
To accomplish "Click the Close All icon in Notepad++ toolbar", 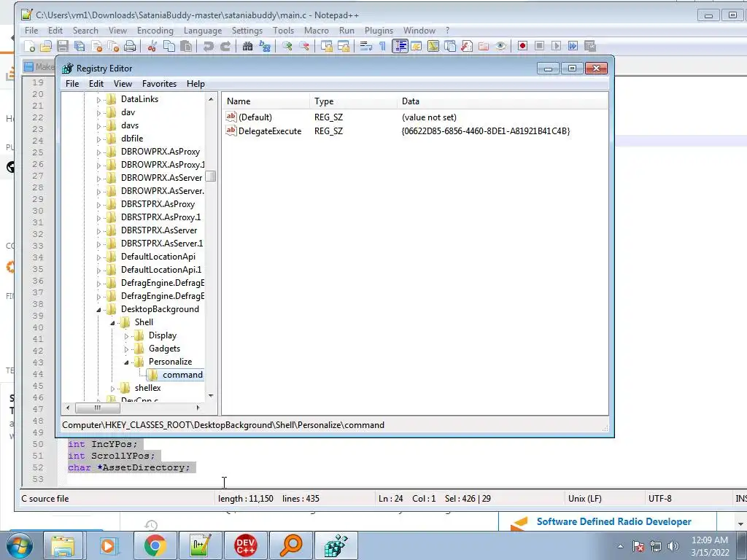I will pyautogui.click(x=113, y=46).
